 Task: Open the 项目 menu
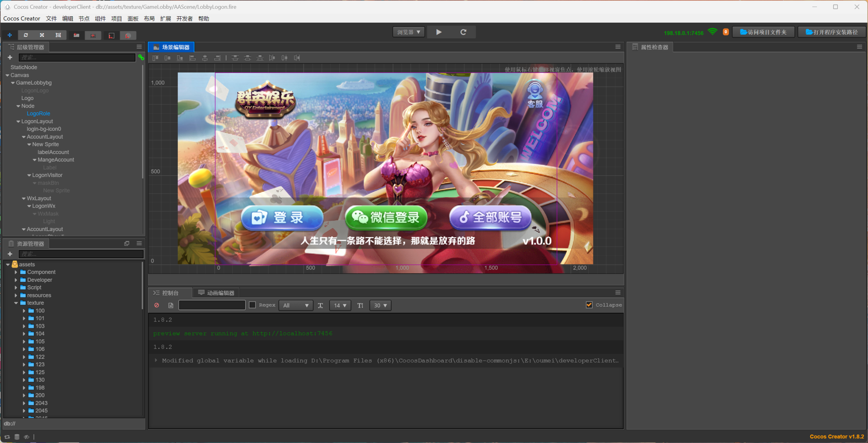tap(117, 19)
